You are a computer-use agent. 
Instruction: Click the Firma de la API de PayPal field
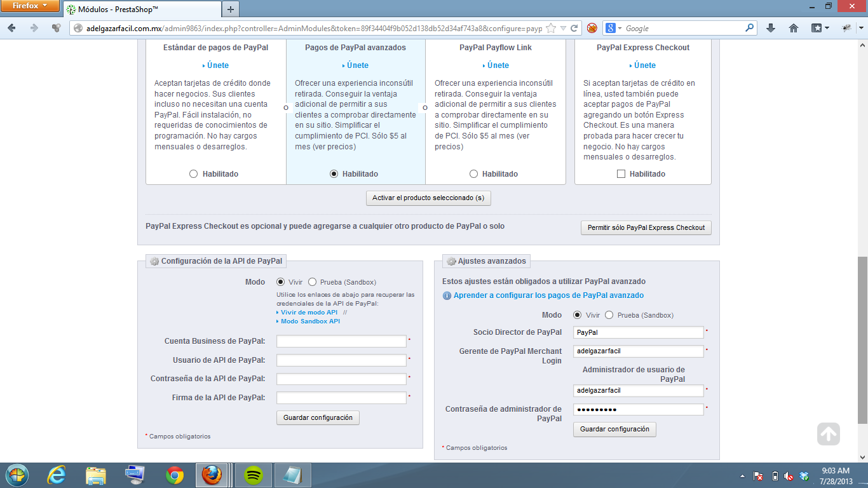coord(341,398)
